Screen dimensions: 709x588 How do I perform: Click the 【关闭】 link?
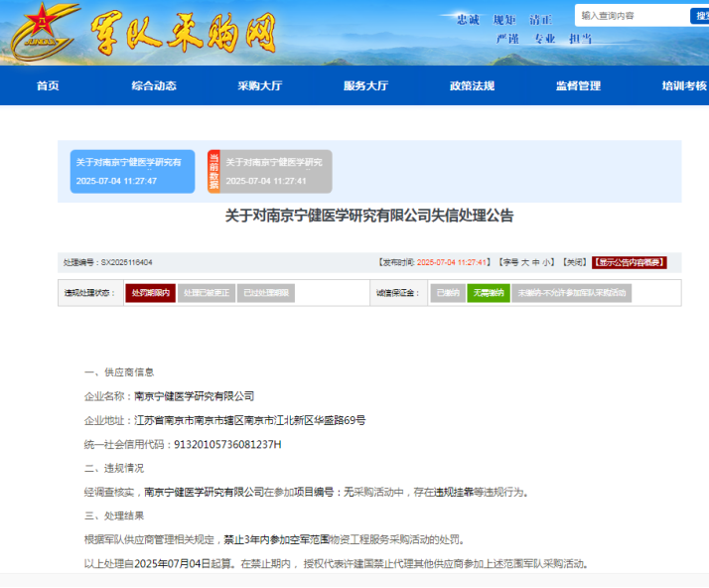coord(575,262)
